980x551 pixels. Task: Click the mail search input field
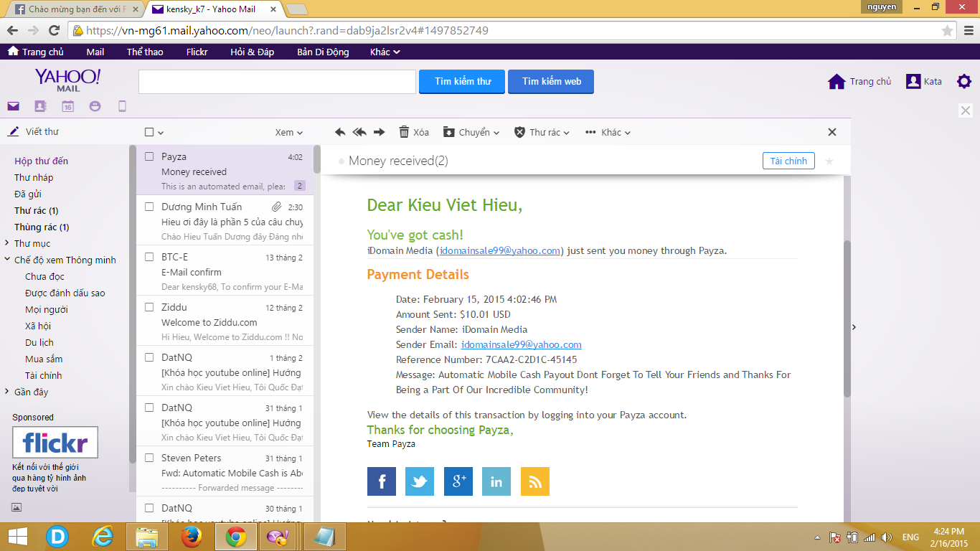click(x=277, y=81)
